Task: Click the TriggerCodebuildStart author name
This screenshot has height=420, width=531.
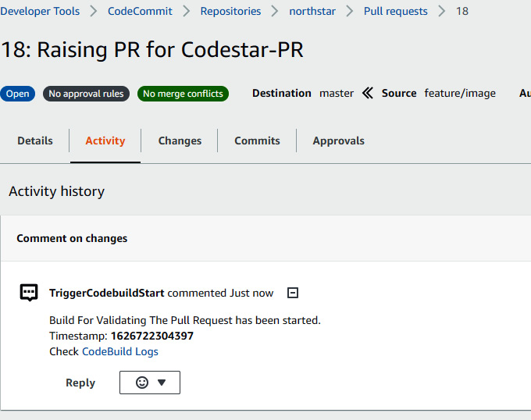Action: pos(107,293)
